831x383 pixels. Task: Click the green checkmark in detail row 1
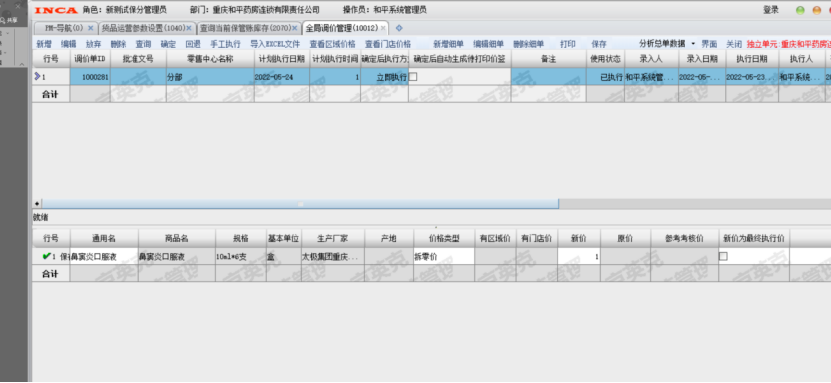tap(47, 256)
